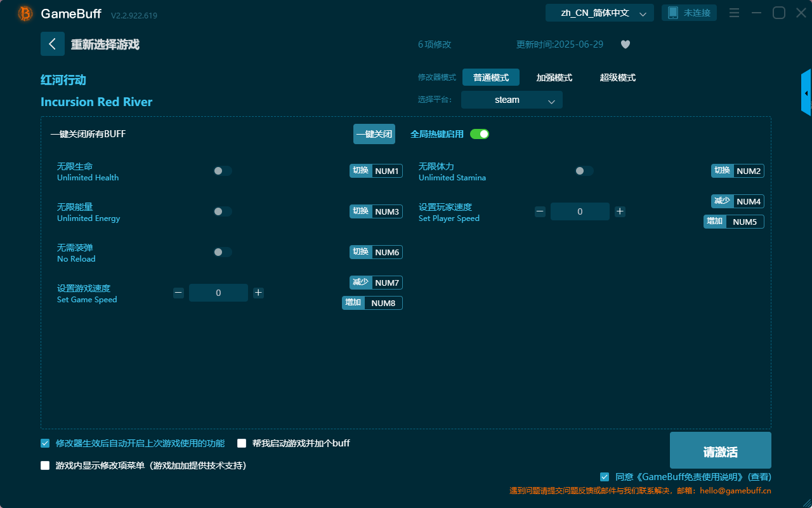
Task: Enable Unlimited Stamina toggle
Action: pos(584,170)
